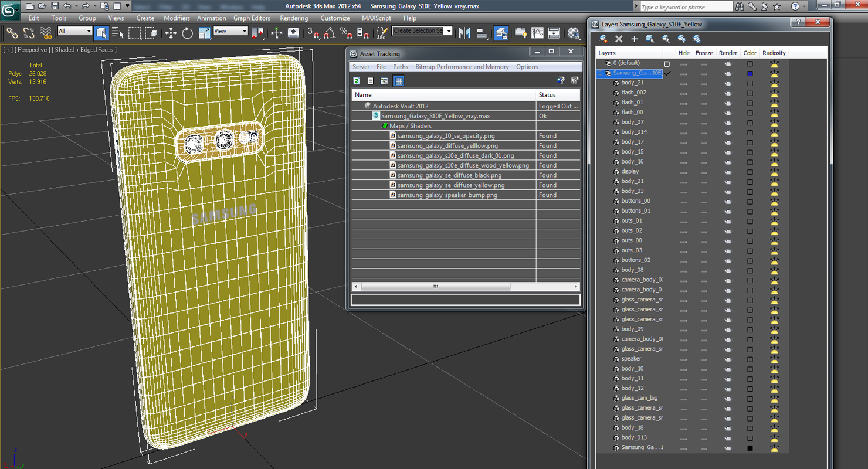Select the Move transform tool
Screen dimensions: 868x469
coord(171,33)
